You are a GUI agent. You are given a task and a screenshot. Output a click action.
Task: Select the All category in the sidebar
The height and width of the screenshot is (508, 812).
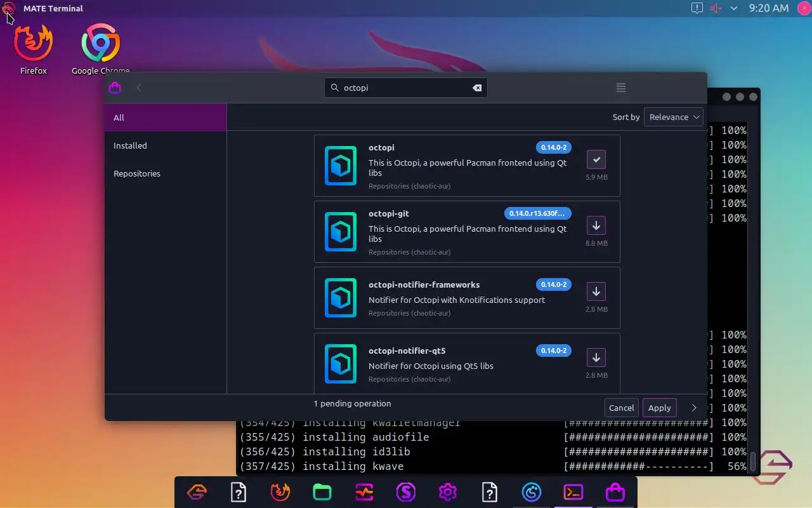[166, 117]
